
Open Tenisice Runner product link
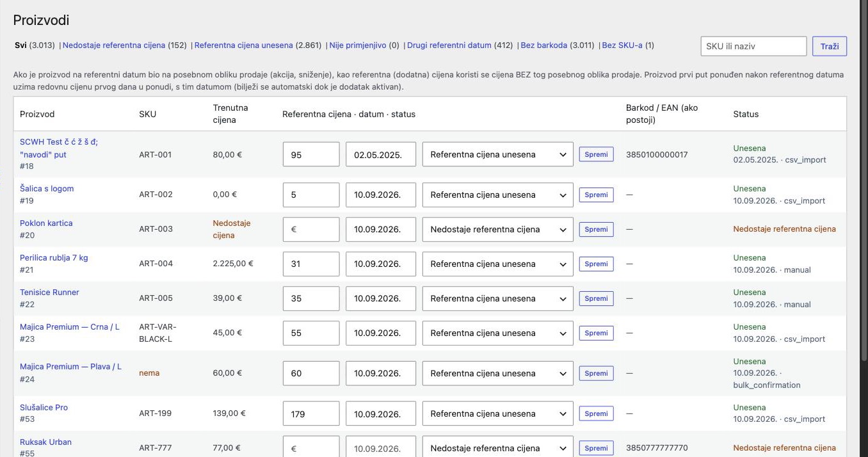49,293
